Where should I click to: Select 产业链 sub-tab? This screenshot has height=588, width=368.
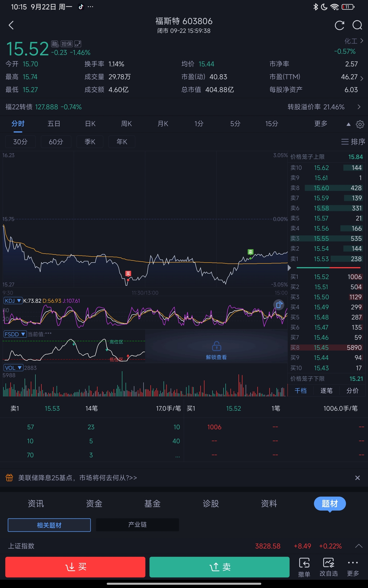tap(138, 525)
